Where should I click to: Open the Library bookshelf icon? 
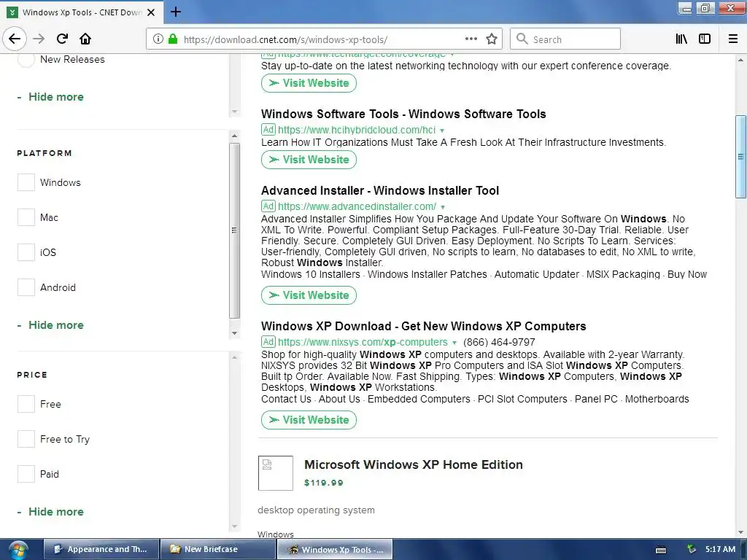click(x=681, y=39)
